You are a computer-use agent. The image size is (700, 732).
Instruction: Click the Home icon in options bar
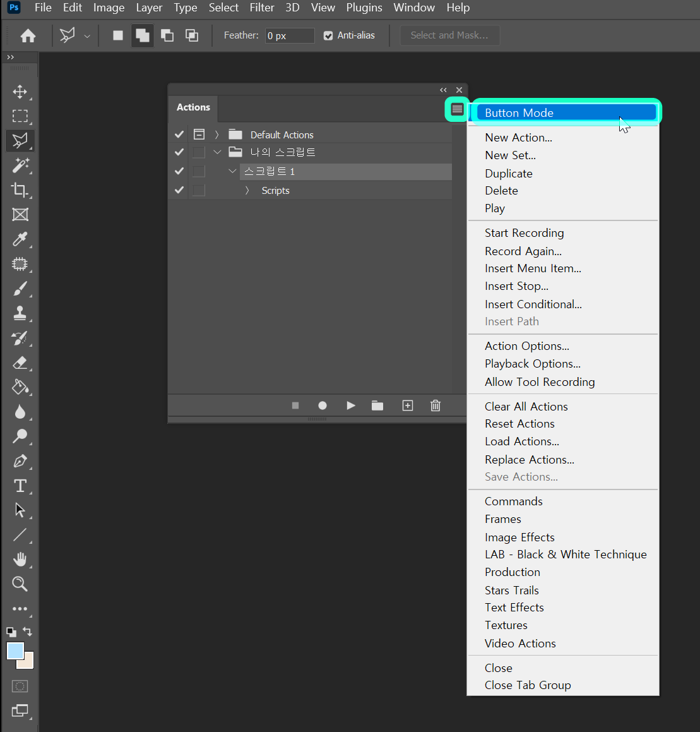point(28,35)
